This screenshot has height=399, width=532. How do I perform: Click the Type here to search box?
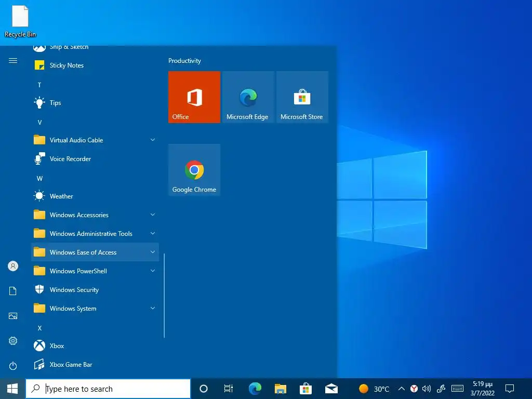click(x=108, y=389)
